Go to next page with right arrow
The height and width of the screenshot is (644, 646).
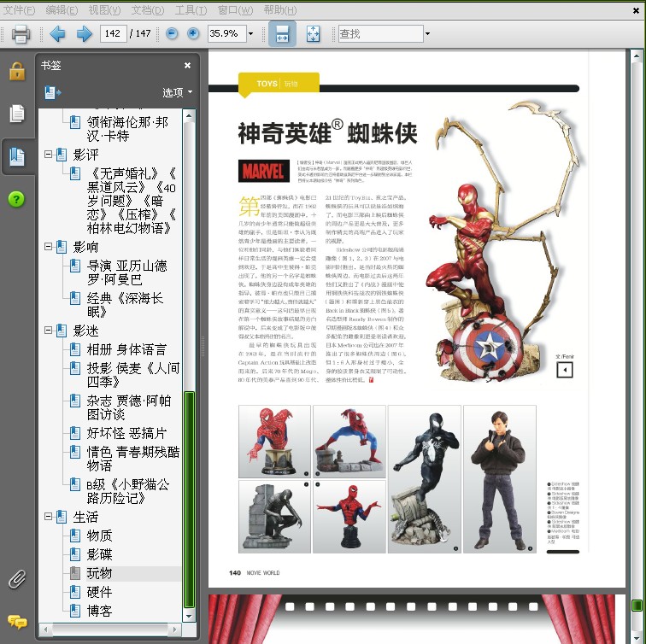point(85,34)
